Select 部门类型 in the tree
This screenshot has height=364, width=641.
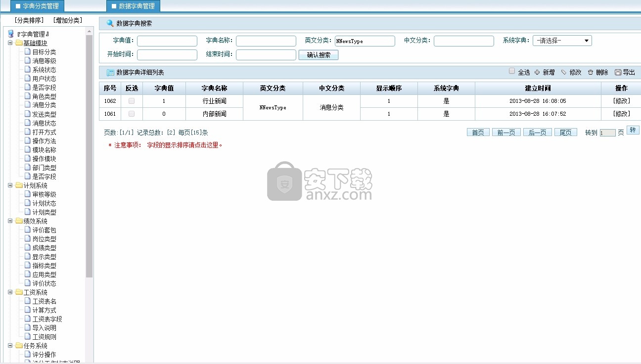[45, 168]
